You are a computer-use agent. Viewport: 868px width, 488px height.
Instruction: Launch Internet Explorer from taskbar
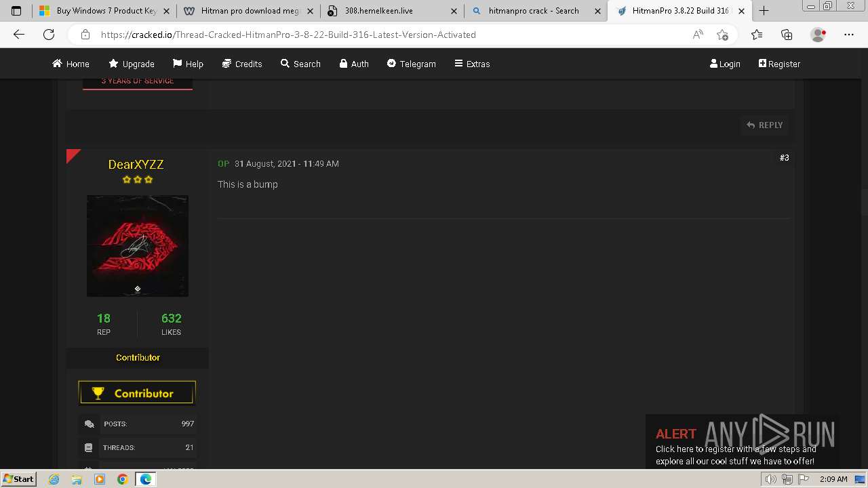pos(54,479)
